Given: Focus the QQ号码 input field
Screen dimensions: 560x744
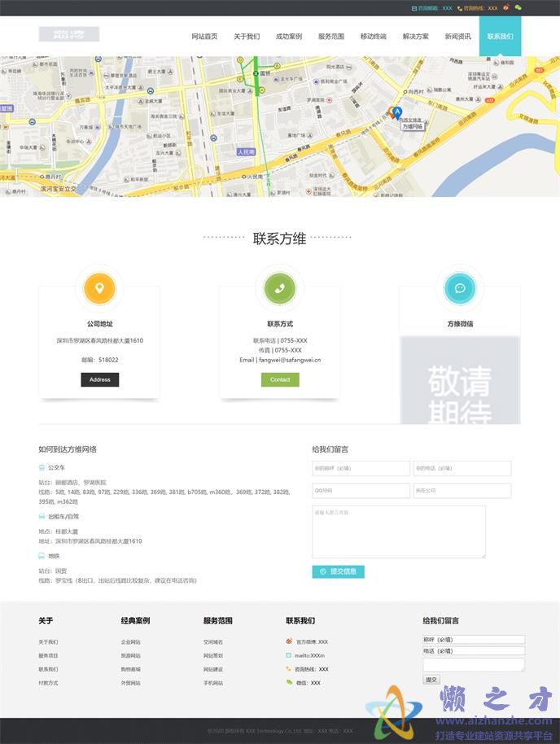Looking at the screenshot, I should (361, 491).
